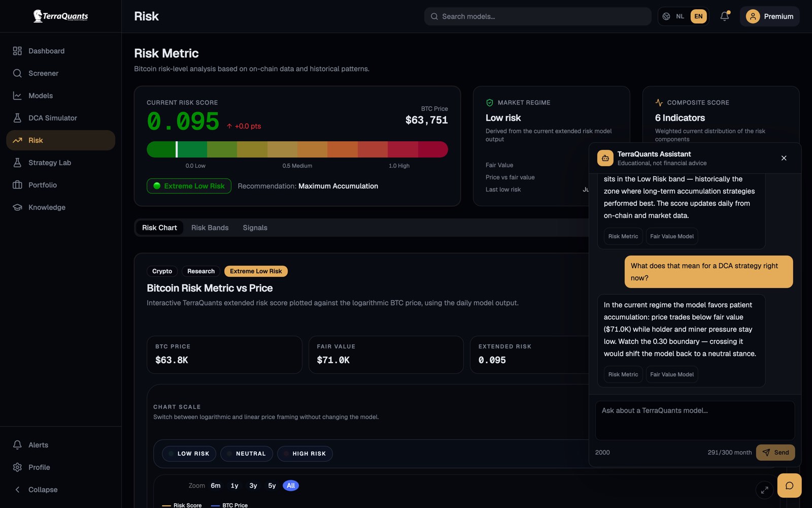Switch language to EN
The width and height of the screenshot is (812, 508).
pos(698,16)
